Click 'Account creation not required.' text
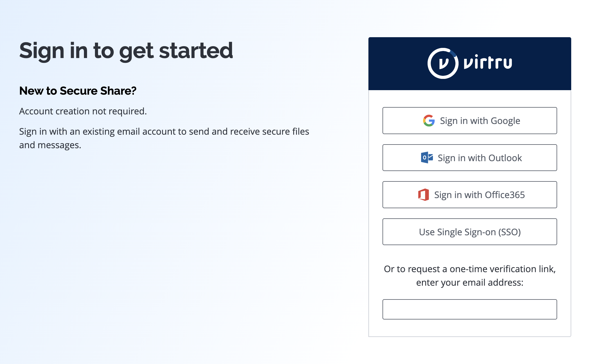The width and height of the screenshot is (596, 364). pos(83,111)
